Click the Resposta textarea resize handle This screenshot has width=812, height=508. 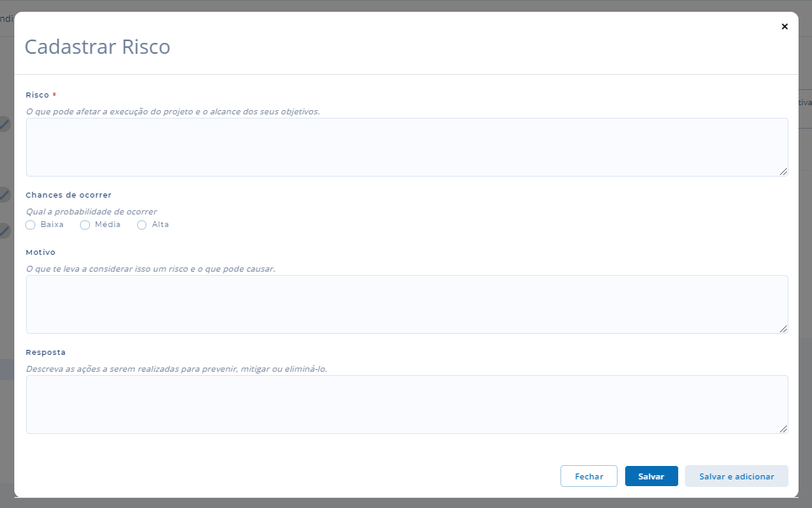click(783, 428)
